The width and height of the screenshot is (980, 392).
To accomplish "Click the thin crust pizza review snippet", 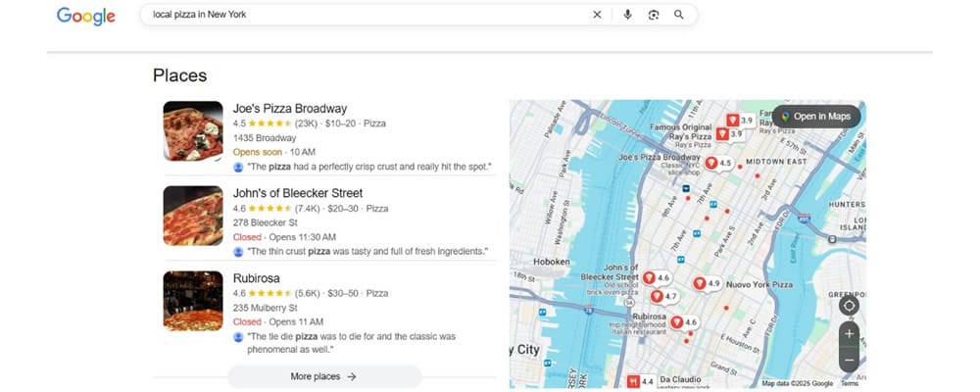I will (x=367, y=251).
